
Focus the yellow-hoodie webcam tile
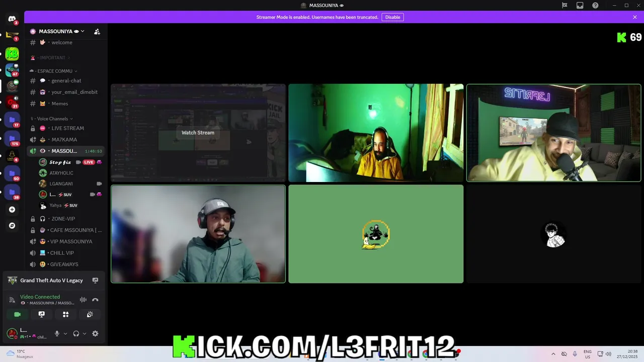click(376, 133)
